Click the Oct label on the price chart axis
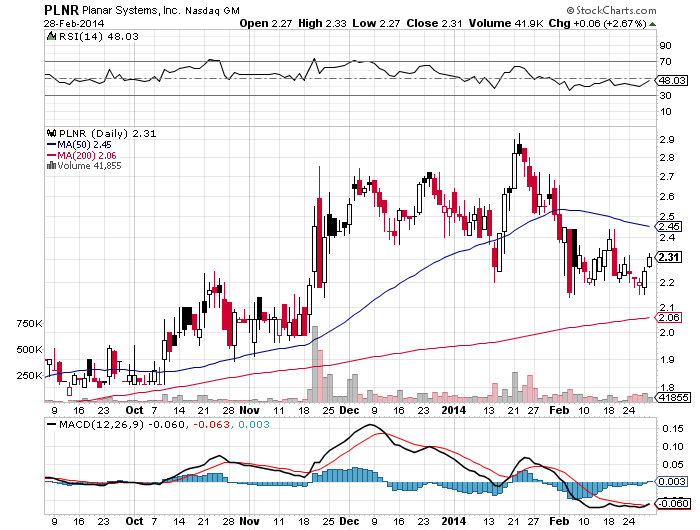The image size is (700, 530). (134, 410)
